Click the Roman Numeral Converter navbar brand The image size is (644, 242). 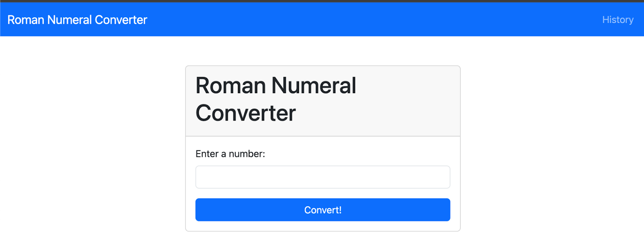[x=77, y=20]
